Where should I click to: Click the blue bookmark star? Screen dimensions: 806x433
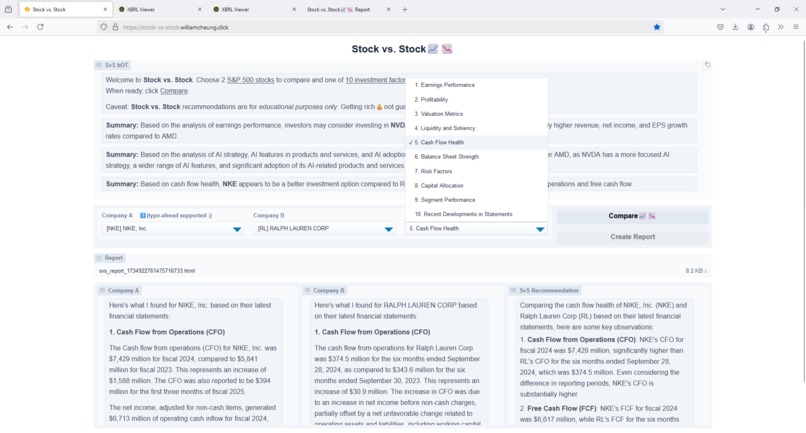click(x=656, y=27)
